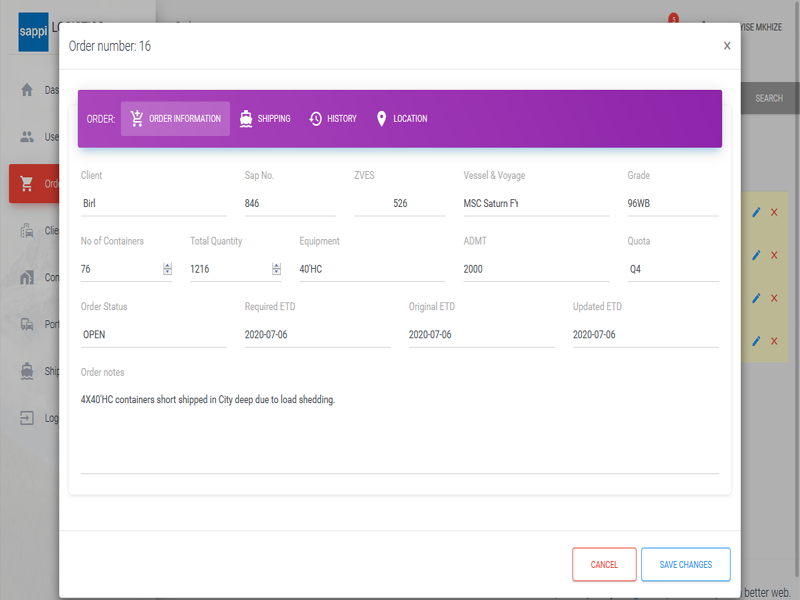This screenshot has width=800, height=600.
Task: Click the Users people icon in sidebar
Action: pyautogui.click(x=27, y=137)
